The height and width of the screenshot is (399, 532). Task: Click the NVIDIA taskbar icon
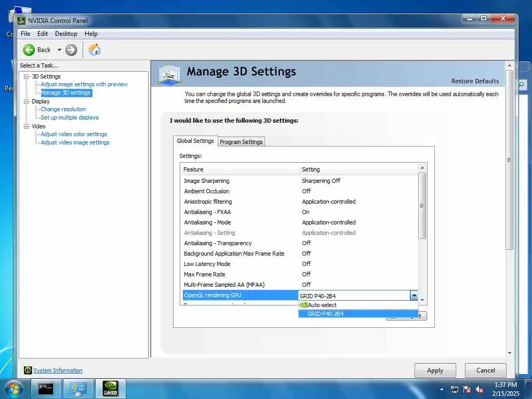[111, 388]
